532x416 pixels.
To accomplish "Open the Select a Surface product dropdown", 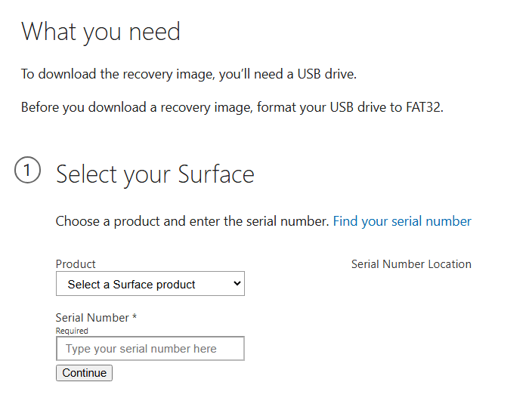I will [x=150, y=284].
